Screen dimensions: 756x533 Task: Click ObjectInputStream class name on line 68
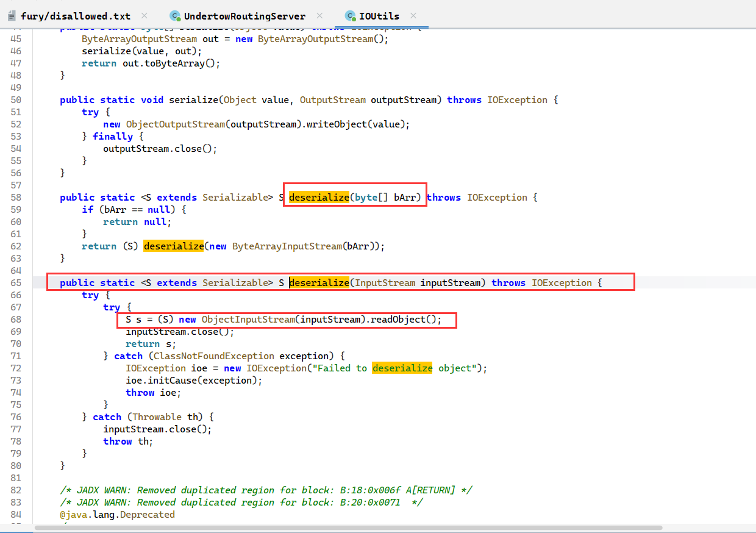248,320
